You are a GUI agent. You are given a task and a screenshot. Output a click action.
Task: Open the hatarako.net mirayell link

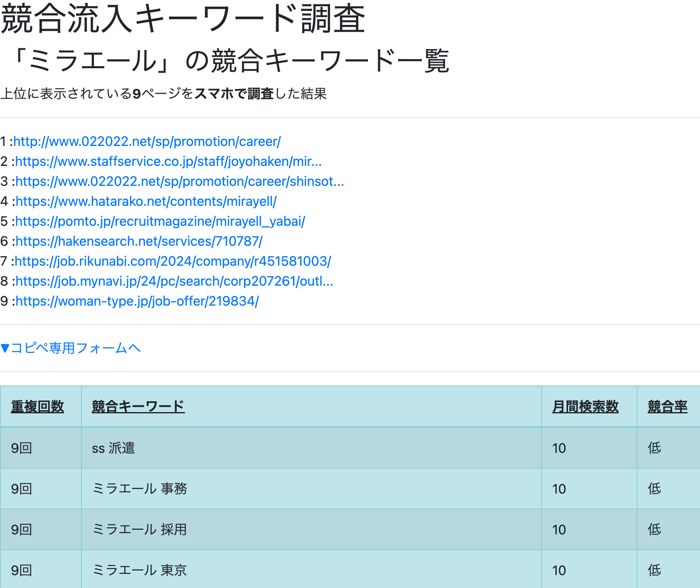(x=146, y=201)
